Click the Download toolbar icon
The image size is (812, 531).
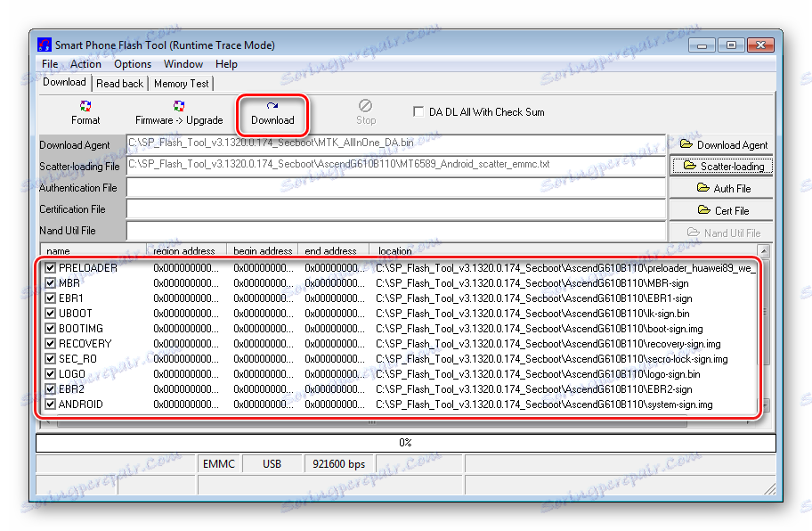[272, 106]
